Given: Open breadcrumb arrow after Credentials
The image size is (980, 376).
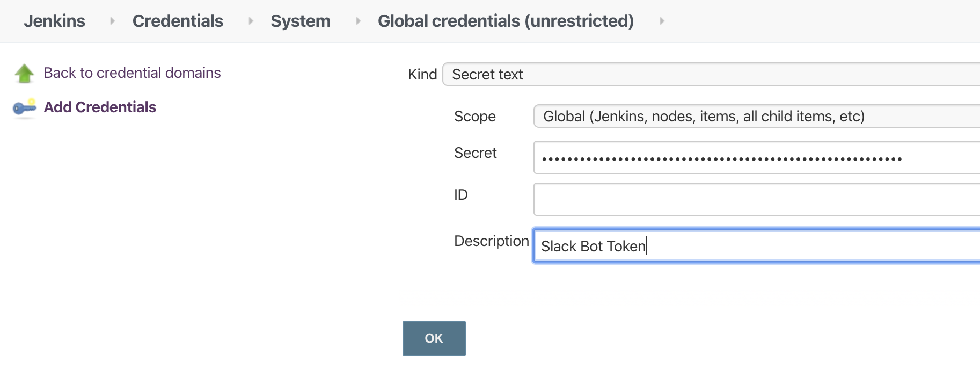Looking at the screenshot, I should click(x=251, y=21).
